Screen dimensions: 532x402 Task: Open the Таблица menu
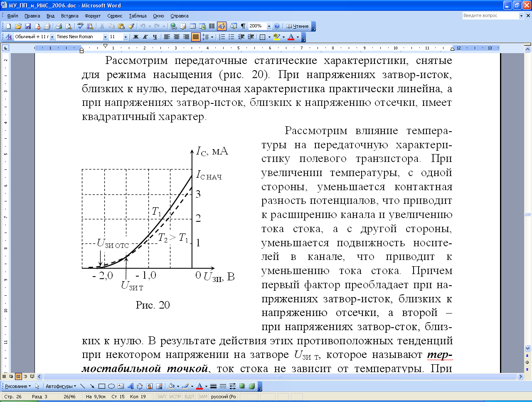pos(138,16)
